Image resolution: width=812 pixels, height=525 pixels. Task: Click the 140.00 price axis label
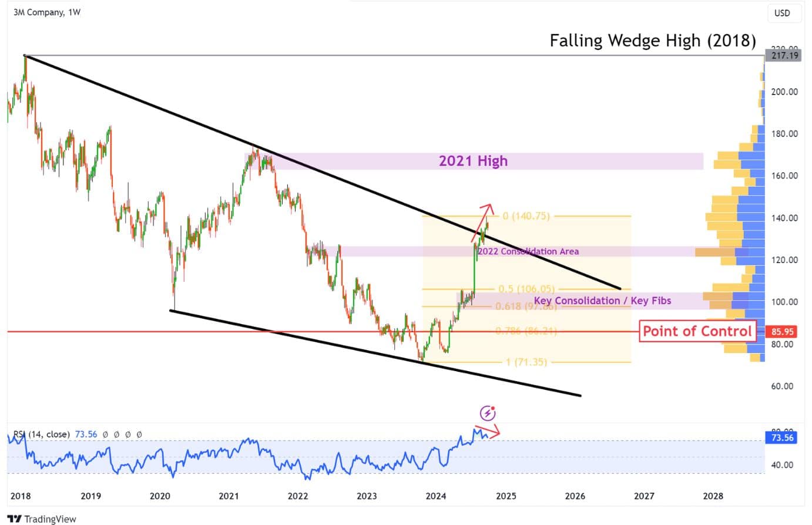784,218
